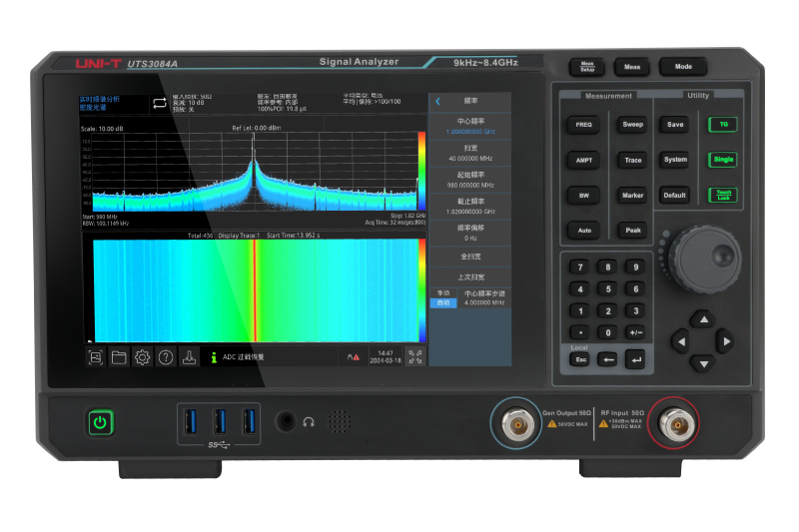Open the file folder icon on screen
This screenshot has width=799, height=532.
[119, 356]
